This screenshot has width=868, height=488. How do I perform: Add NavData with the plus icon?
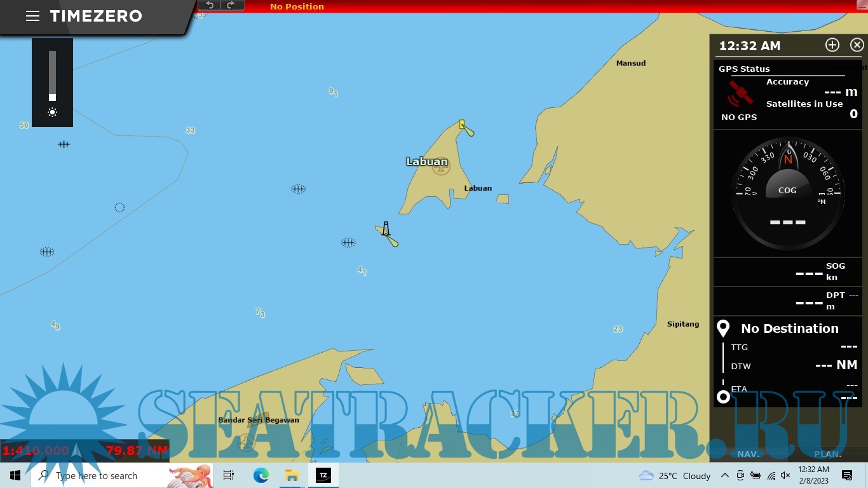pos(832,45)
